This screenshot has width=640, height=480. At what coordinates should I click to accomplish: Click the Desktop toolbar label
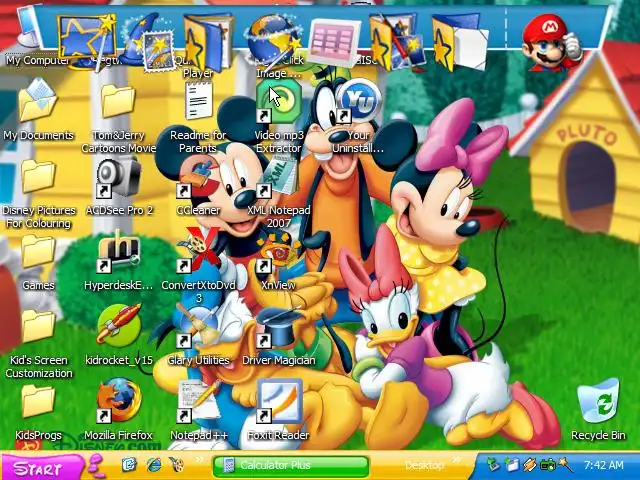424,465
